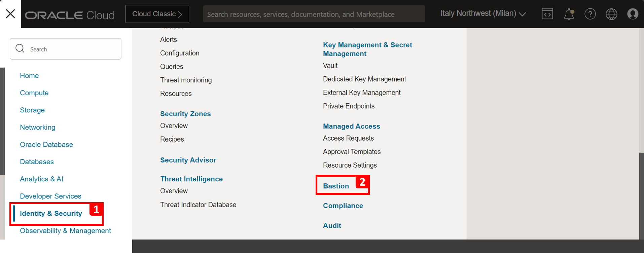Select Databases in the navigation menu
Image resolution: width=644 pixels, height=253 pixels.
click(37, 162)
